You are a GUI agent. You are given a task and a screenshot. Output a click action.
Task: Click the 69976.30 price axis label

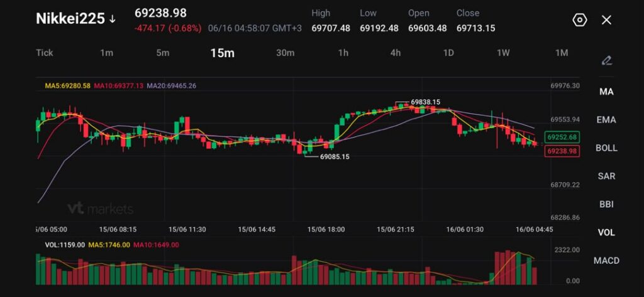[x=564, y=86]
